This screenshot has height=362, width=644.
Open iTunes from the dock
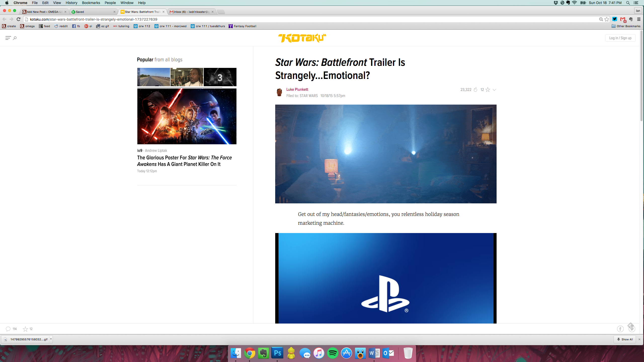[x=319, y=353]
